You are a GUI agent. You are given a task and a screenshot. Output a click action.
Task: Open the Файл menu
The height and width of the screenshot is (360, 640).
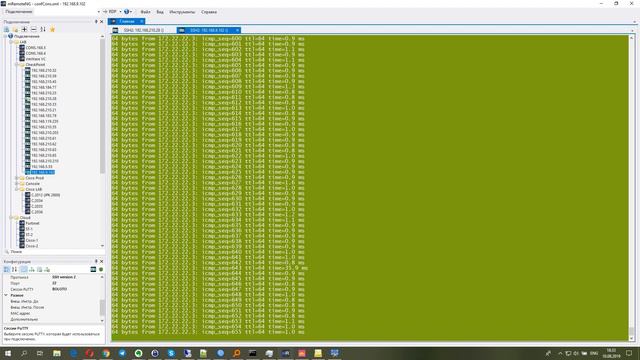click(x=145, y=12)
